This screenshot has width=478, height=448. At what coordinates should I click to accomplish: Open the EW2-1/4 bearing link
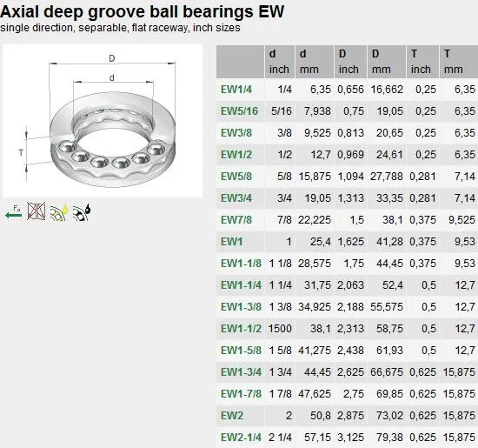click(241, 438)
